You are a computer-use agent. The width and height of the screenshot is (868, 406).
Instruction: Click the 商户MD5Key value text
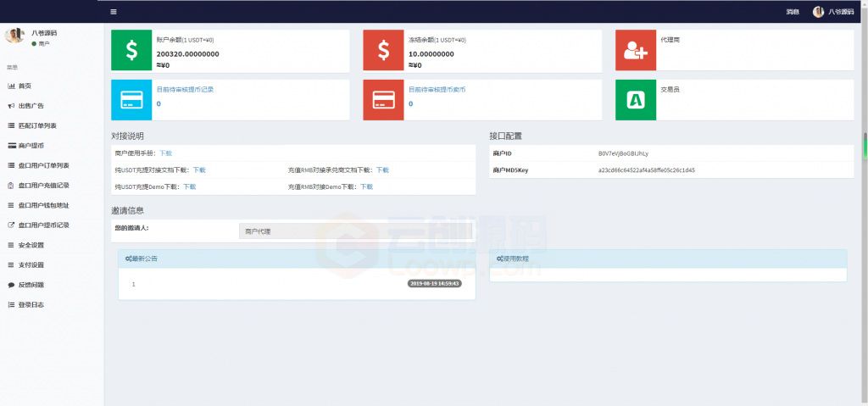(x=647, y=170)
